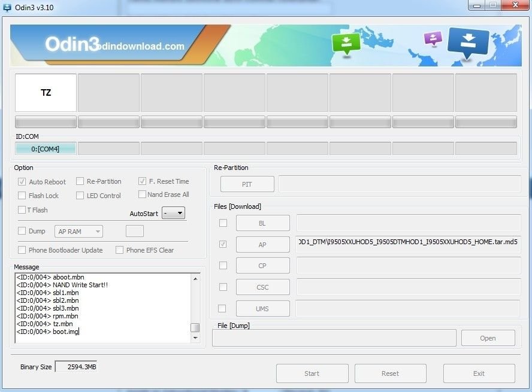The height and width of the screenshot is (392, 532).
Task: Click the AP file path field
Action: [408, 244]
